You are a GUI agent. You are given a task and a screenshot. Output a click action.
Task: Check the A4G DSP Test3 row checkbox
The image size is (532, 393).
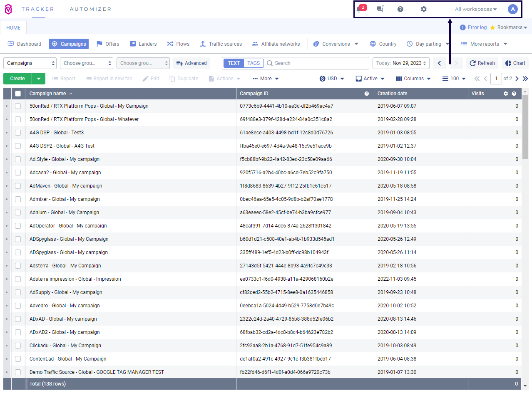[18, 133]
